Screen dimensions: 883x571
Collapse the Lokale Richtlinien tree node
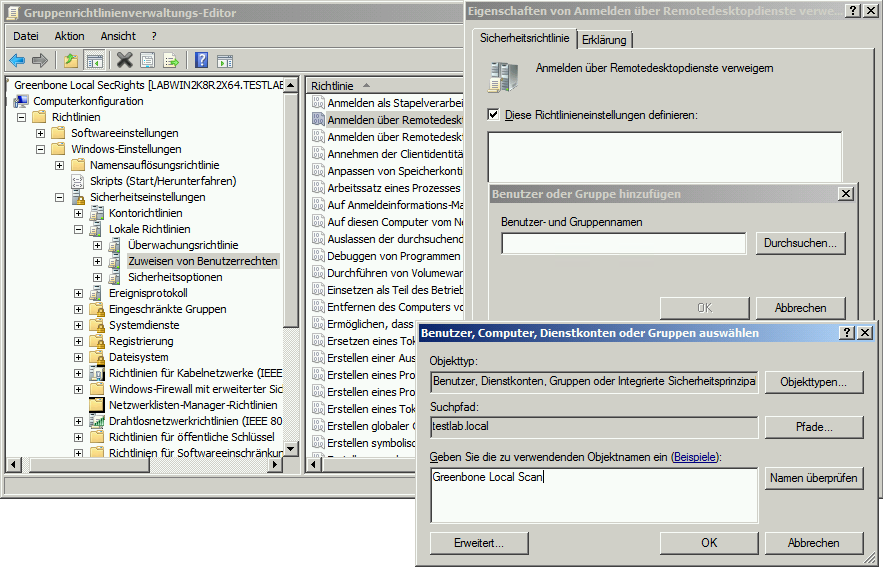(x=79, y=229)
